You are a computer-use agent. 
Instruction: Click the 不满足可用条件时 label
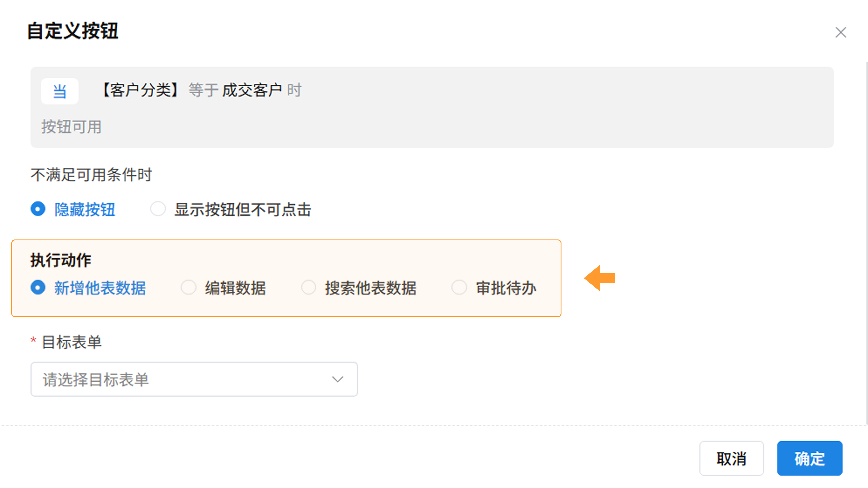coord(91,175)
